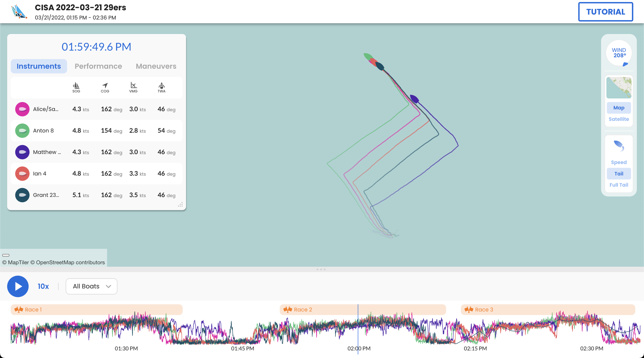Click the VMG column icon
The height and width of the screenshot is (358, 644).
click(x=133, y=85)
